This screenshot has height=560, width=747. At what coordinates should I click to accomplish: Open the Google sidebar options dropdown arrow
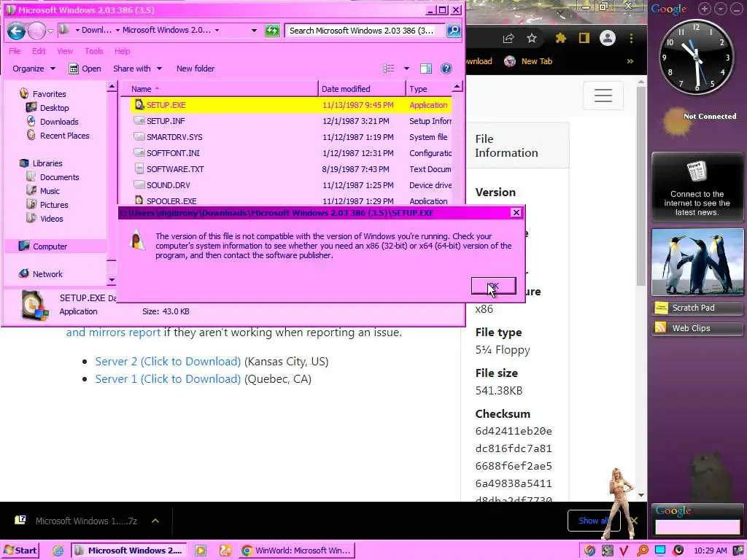(721, 9)
